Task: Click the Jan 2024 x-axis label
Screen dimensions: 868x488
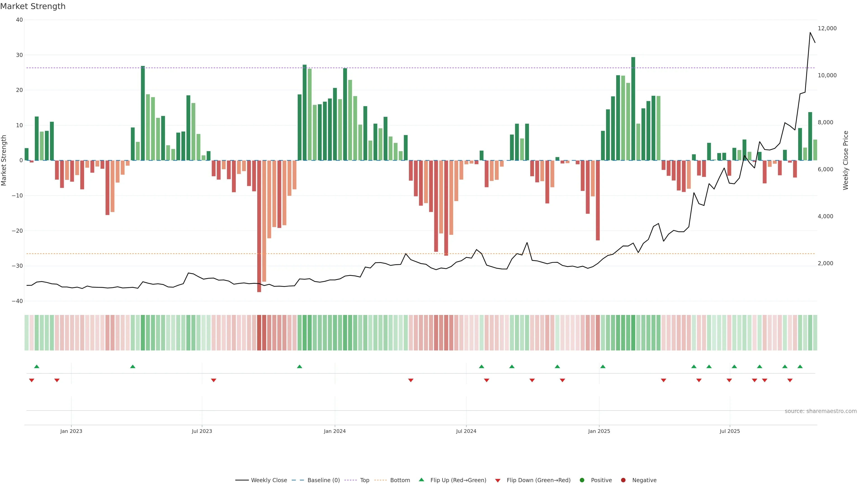Action: coord(335,431)
